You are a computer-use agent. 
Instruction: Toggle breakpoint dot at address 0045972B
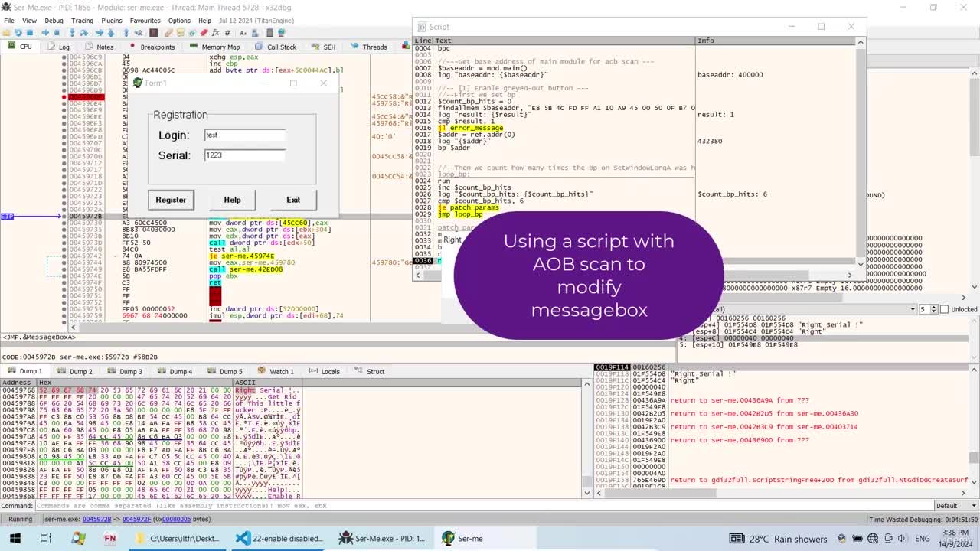click(64, 217)
